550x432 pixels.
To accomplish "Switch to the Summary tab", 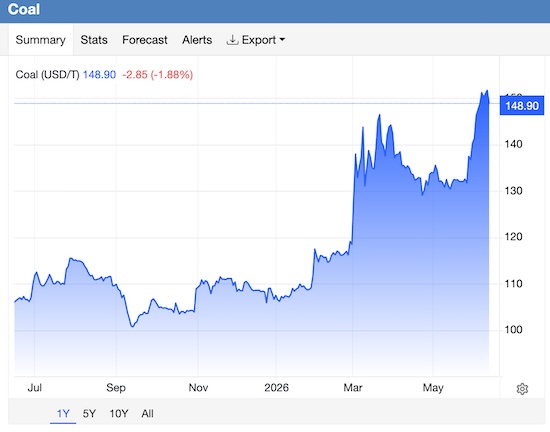I will 41,40.
